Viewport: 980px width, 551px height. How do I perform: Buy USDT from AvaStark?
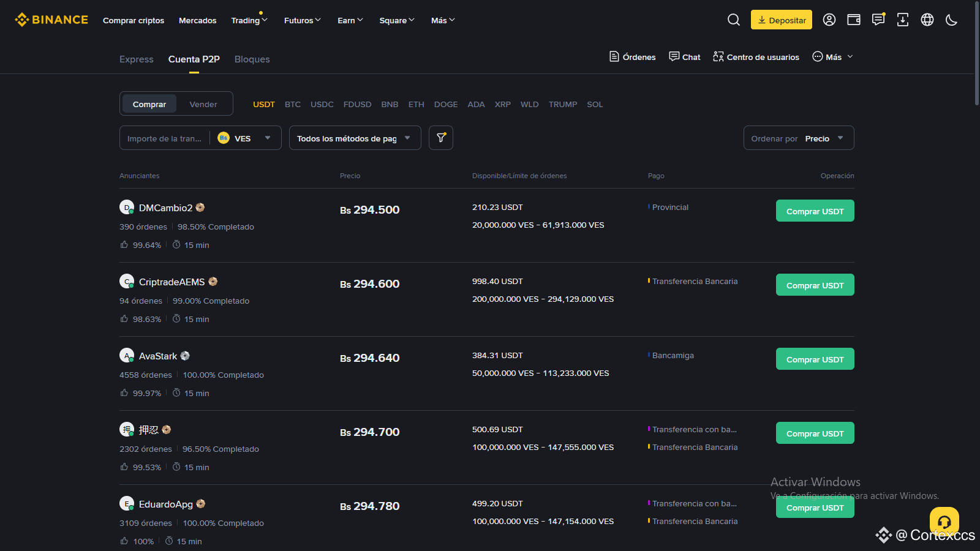coord(815,359)
